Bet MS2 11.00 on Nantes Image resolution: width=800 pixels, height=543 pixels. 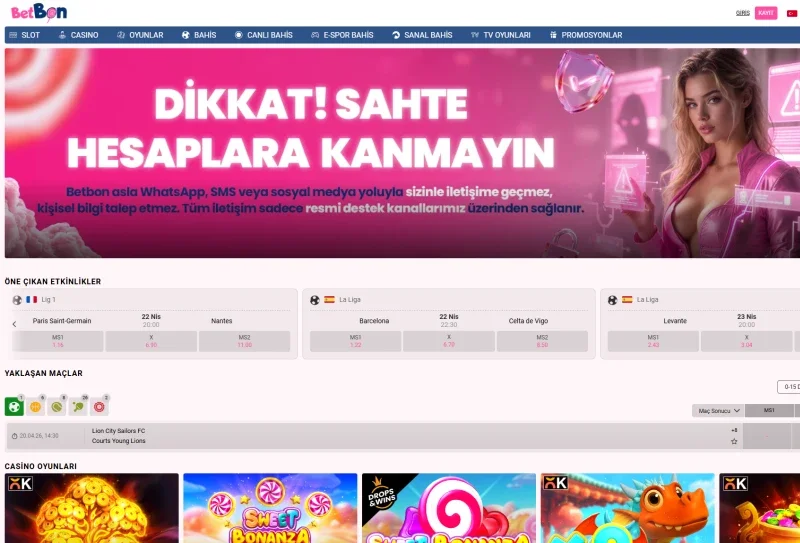[244, 341]
